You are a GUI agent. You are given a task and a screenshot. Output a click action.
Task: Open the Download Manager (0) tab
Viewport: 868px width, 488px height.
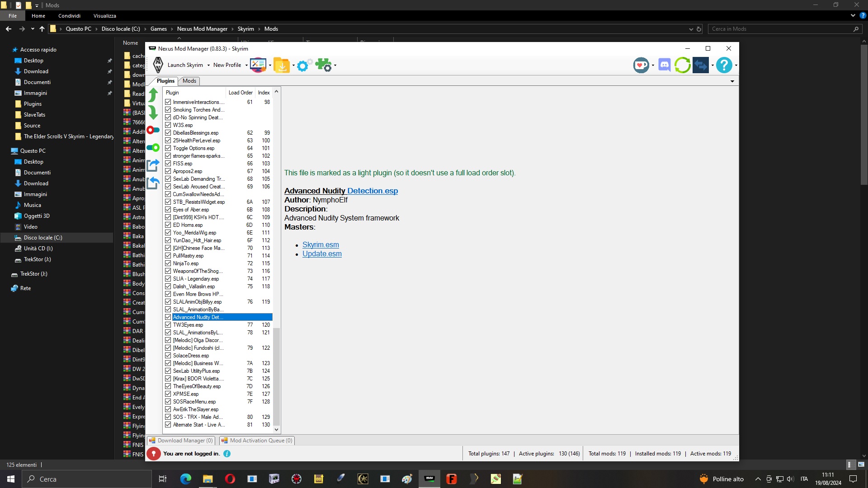pos(181,441)
